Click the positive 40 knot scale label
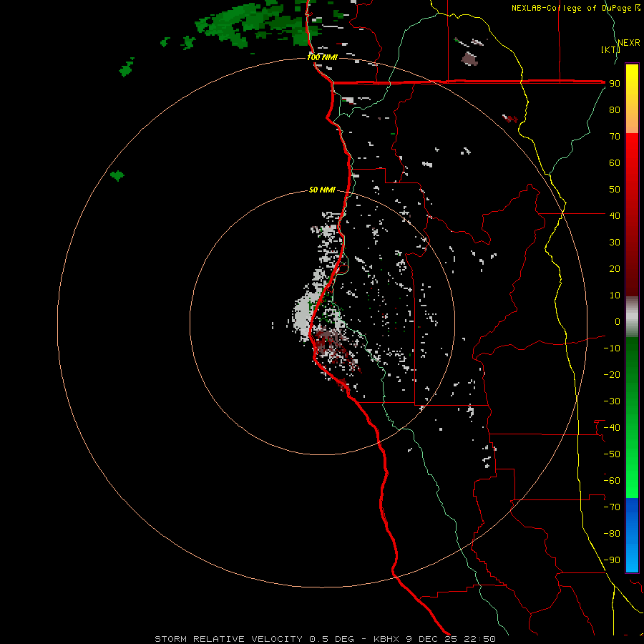The height and width of the screenshot is (644, 644). point(615,215)
